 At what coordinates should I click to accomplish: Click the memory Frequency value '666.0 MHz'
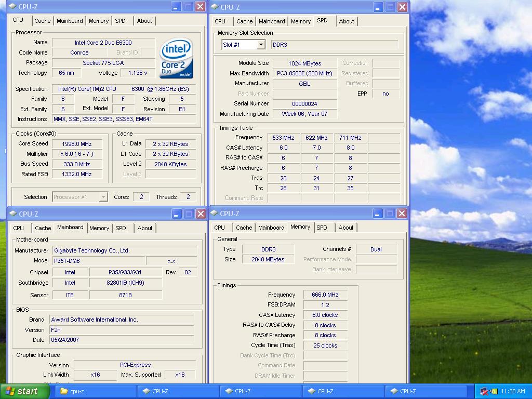325,295
